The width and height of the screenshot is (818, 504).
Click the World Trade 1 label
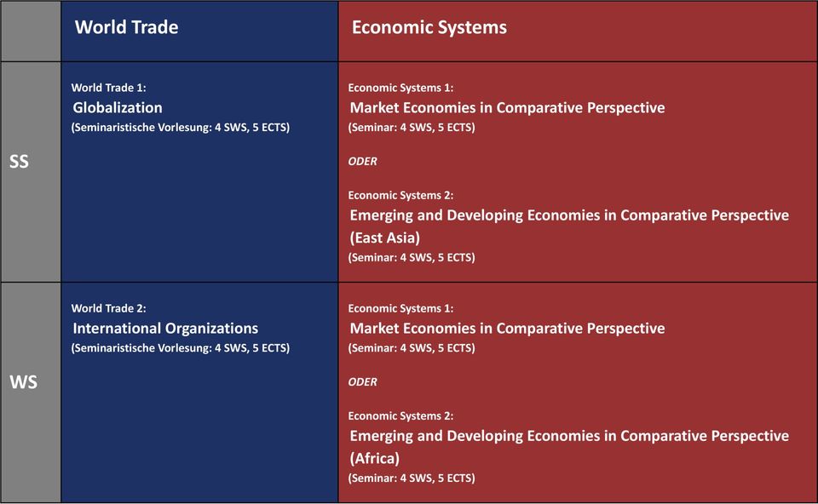(109, 88)
